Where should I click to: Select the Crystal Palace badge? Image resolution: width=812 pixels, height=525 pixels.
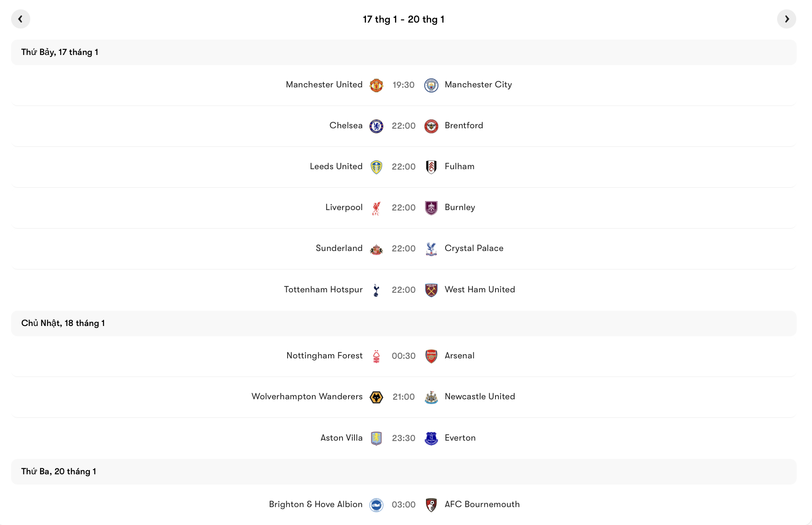[x=431, y=248]
